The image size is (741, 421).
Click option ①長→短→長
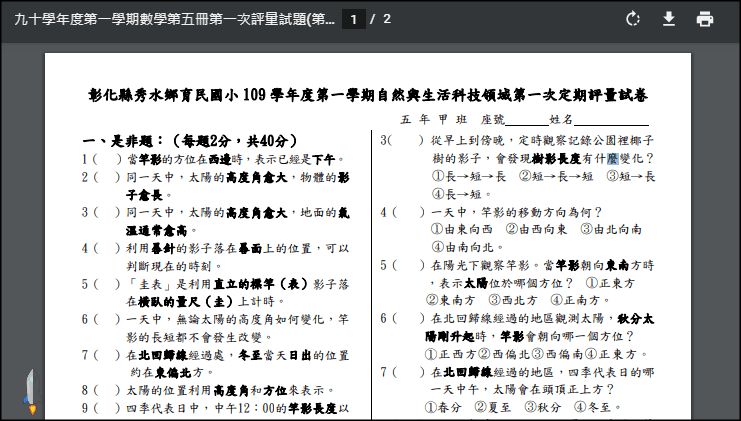[x=468, y=177]
